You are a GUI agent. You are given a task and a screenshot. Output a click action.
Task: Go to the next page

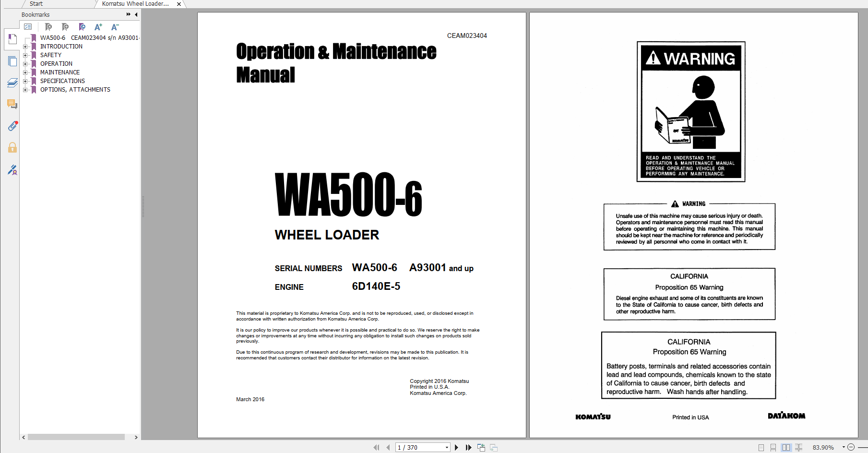point(456,447)
